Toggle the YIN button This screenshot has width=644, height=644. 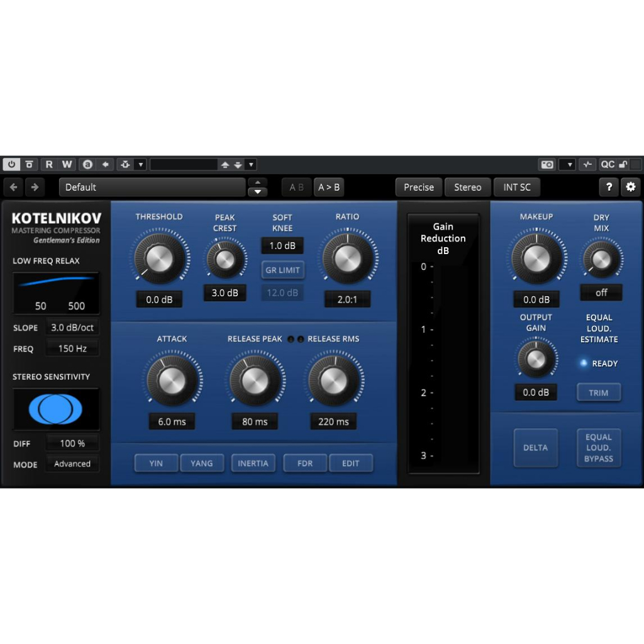pyautogui.click(x=156, y=464)
